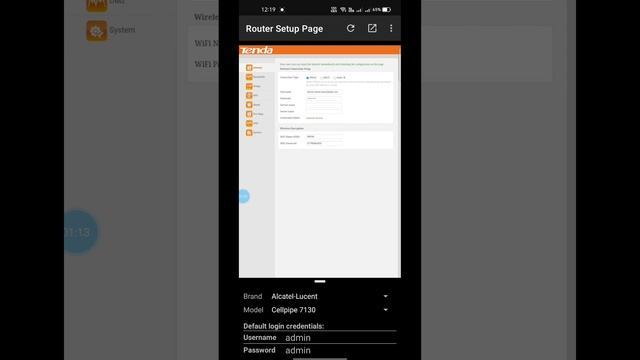
Task: Click the Password value 'admin'
Action: (298, 350)
